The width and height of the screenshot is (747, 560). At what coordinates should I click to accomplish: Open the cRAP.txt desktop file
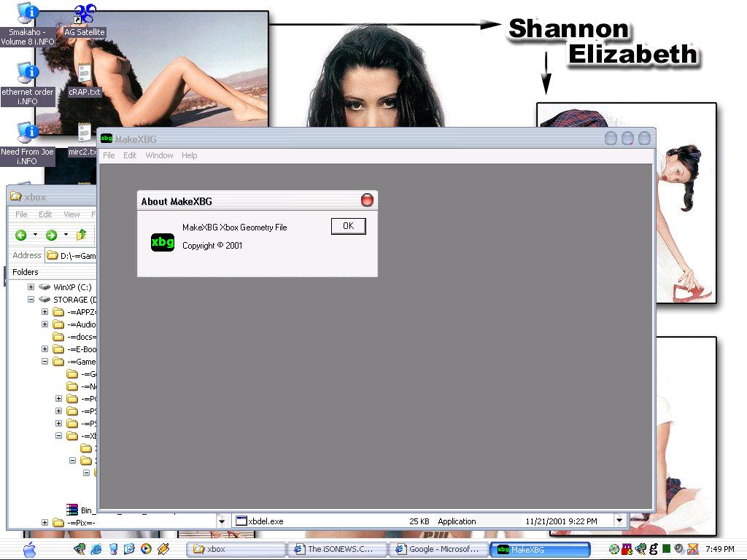click(x=85, y=80)
